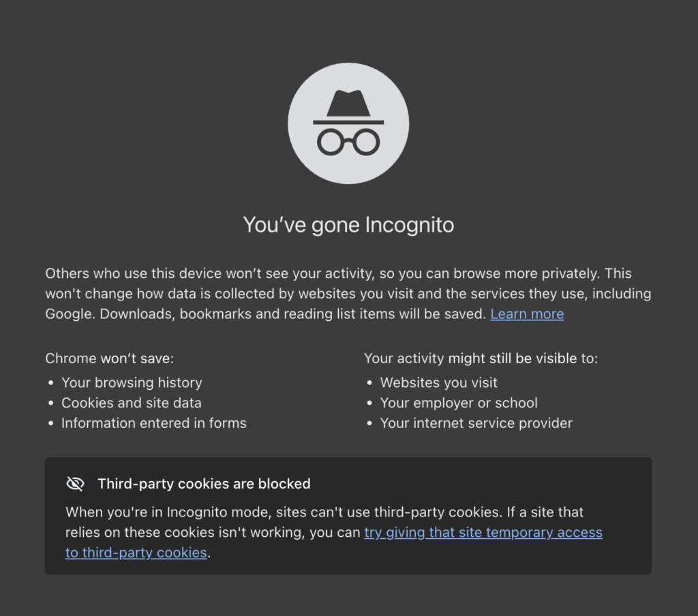Click the temporary third-party cookie access link
698x616 pixels.
click(482, 532)
